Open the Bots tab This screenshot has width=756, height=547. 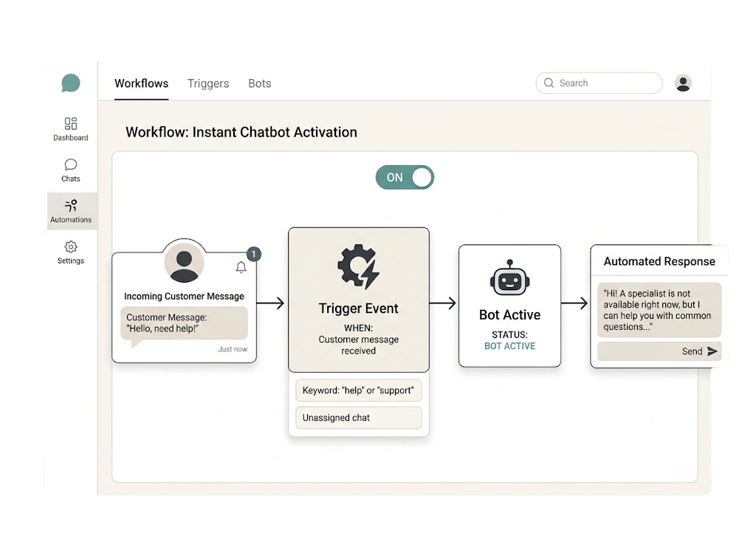click(260, 83)
